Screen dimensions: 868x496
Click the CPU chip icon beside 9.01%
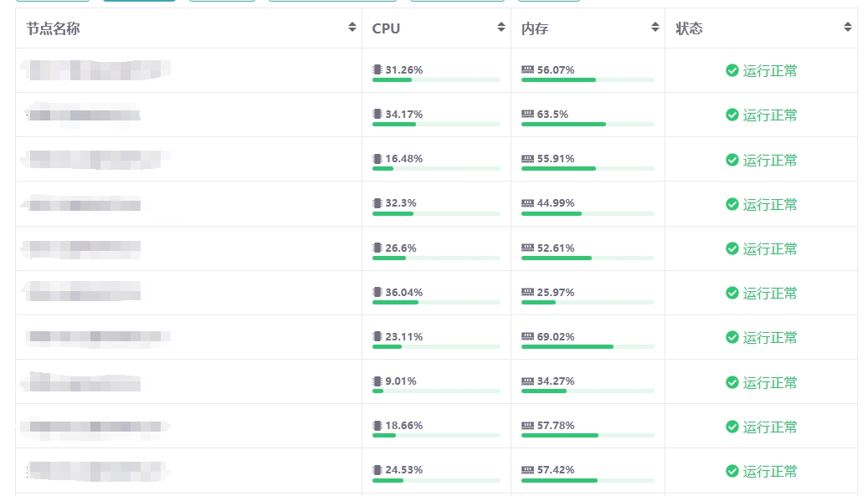(377, 381)
